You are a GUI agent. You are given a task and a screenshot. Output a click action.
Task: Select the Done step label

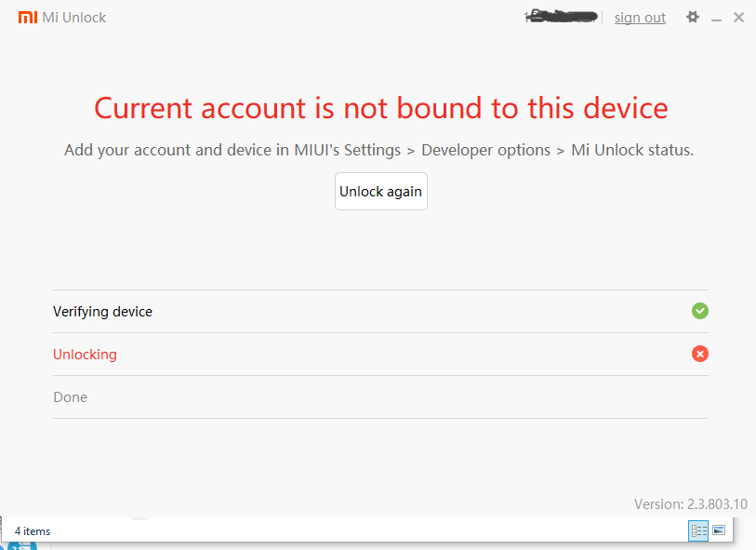(70, 397)
